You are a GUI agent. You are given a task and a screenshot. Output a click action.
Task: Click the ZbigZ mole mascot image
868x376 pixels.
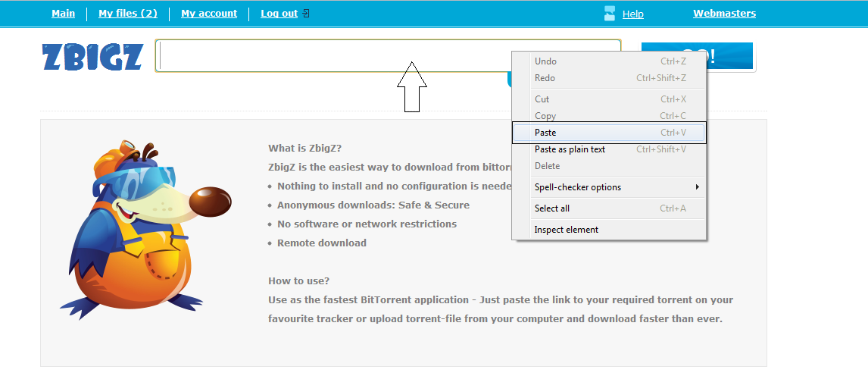pyautogui.click(x=145, y=229)
